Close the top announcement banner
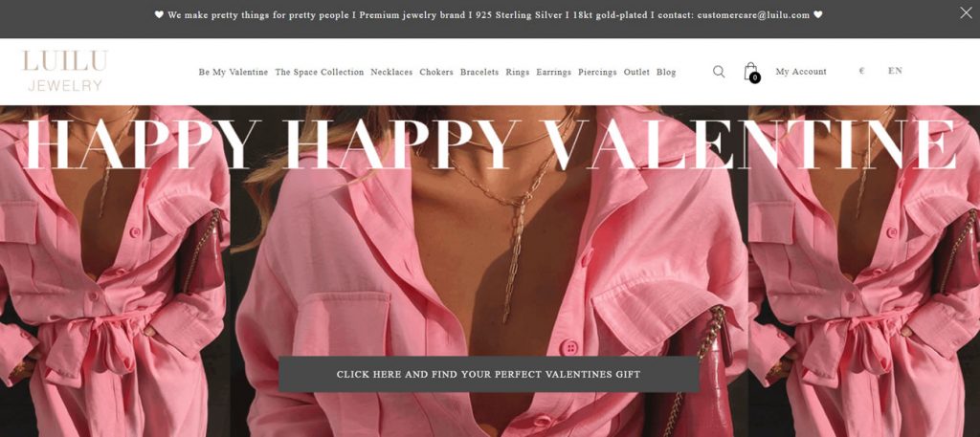 tap(966, 13)
